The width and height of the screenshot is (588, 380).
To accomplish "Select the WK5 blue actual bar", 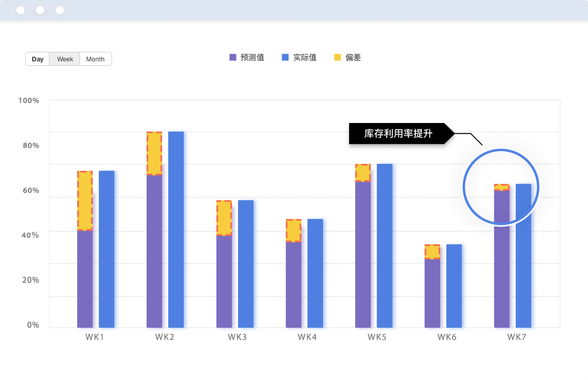I will pos(384,246).
